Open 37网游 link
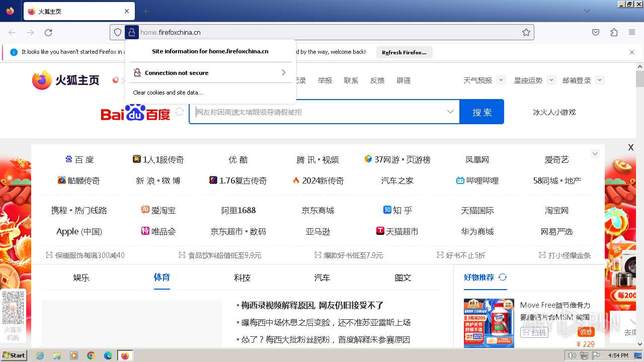The height and width of the screenshot is (362, 644). tap(397, 159)
